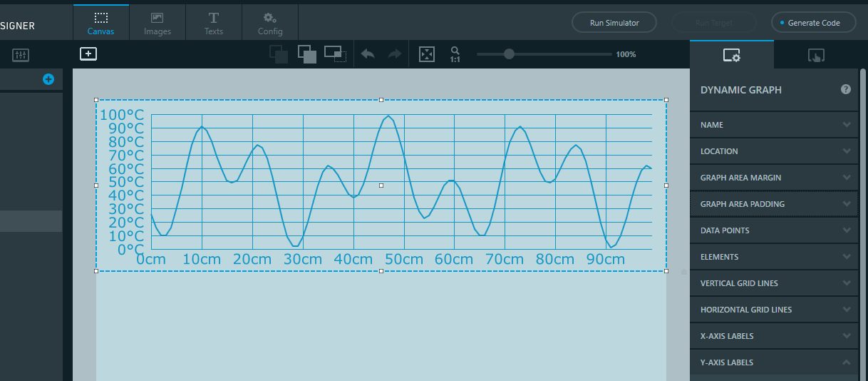Click the send backward icon
The height and width of the screenshot is (381, 868).
[279, 55]
